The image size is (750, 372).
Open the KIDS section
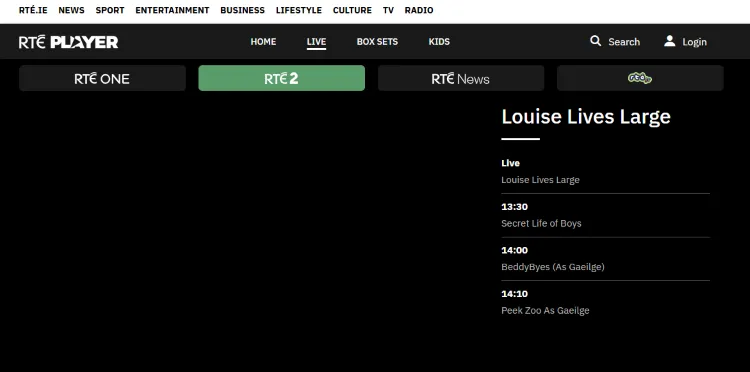439,42
